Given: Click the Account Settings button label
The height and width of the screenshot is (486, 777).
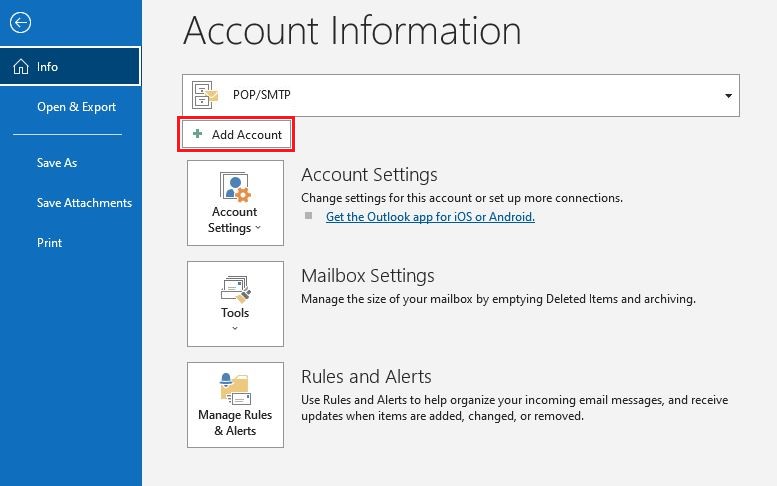Looking at the screenshot, I should tap(234, 220).
